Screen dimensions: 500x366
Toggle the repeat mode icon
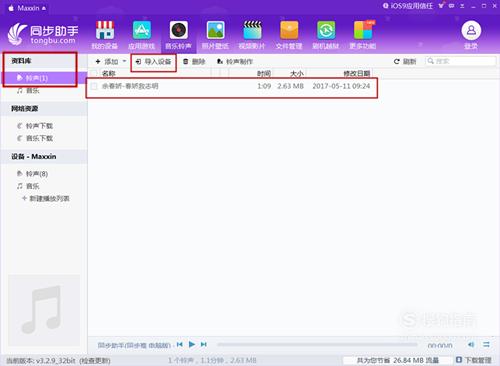tap(486, 344)
